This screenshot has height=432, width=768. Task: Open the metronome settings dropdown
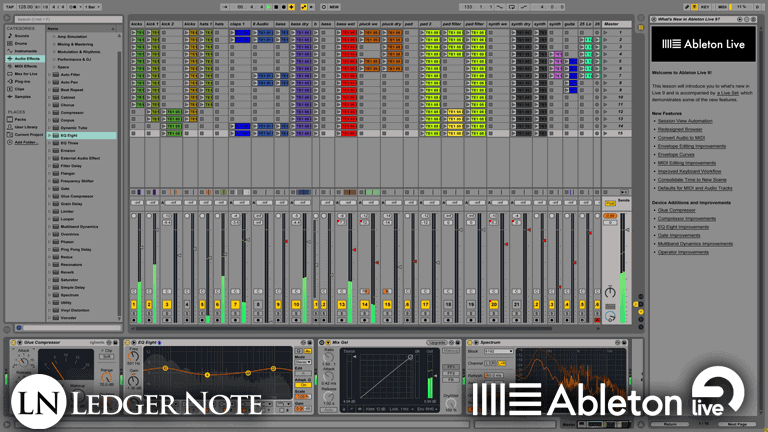[x=81, y=7]
